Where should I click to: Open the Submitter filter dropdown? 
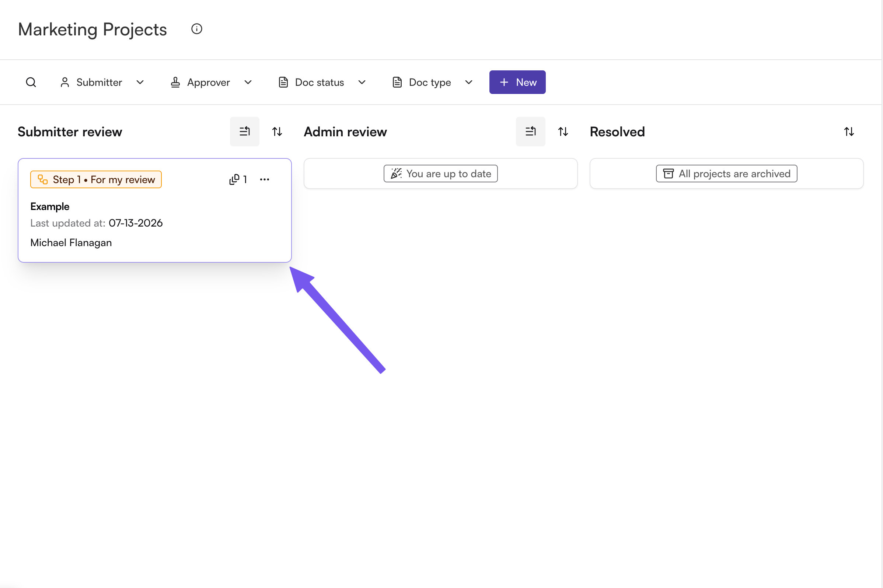[x=102, y=82]
